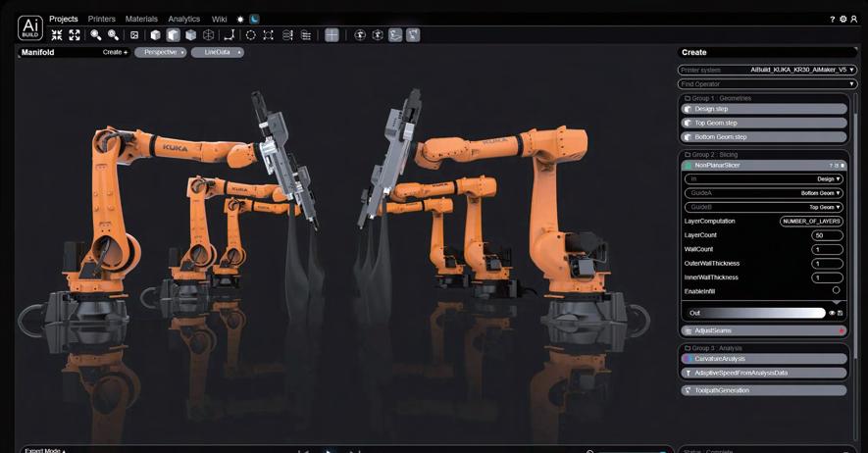Click the bounding box corners icon
Viewport: 868px width, 453px height.
[269, 35]
